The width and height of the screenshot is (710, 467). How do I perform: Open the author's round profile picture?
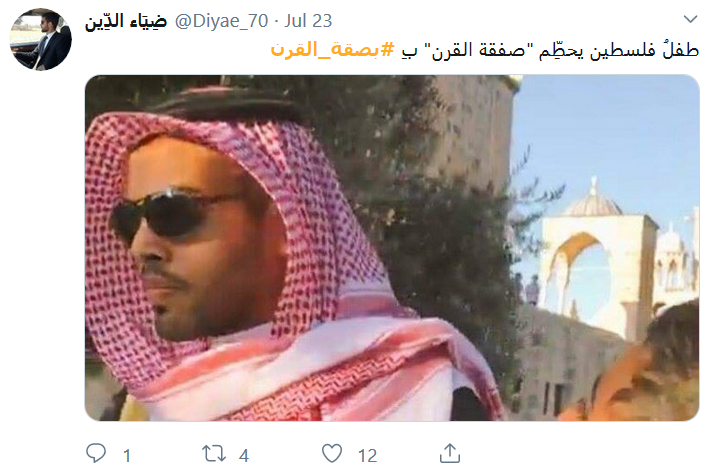[41, 39]
